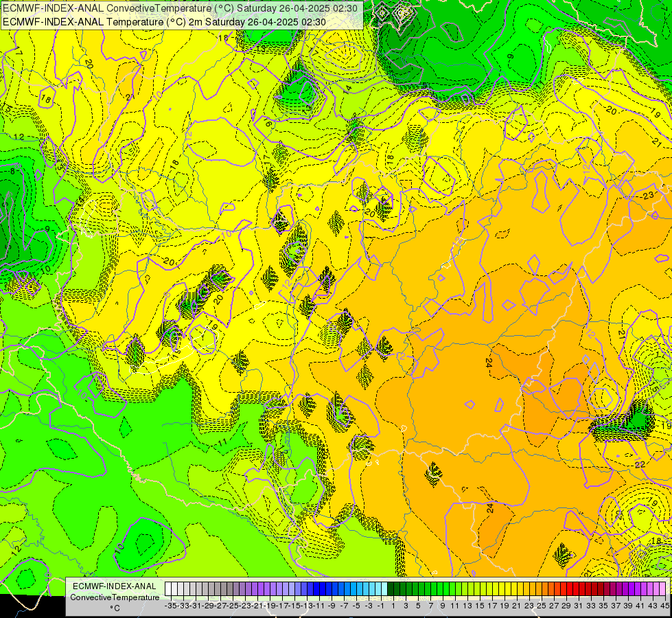Click the ECMWF-INDEX-ANAL label in the legend
672x618 pixels.
[115, 586]
